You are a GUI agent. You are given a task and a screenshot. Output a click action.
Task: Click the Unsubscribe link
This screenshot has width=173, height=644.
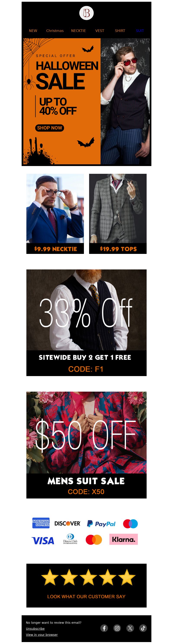[x=35, y=628]
